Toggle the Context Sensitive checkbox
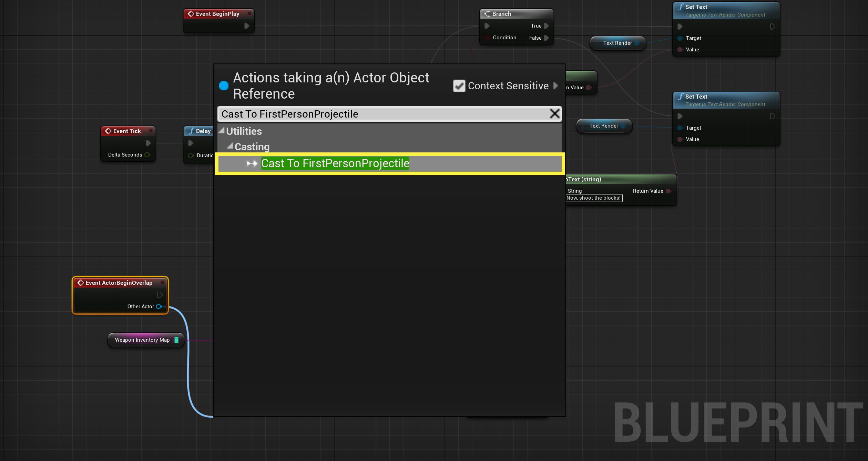This screenshot has height=461, width=868. coord(459,86)
